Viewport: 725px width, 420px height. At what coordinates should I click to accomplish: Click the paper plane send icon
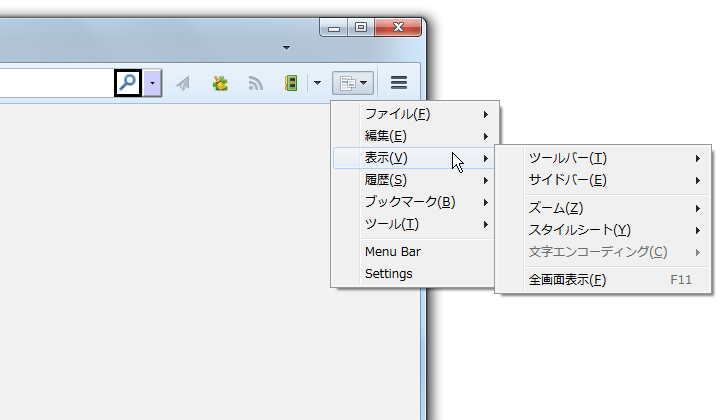(183, 83)
